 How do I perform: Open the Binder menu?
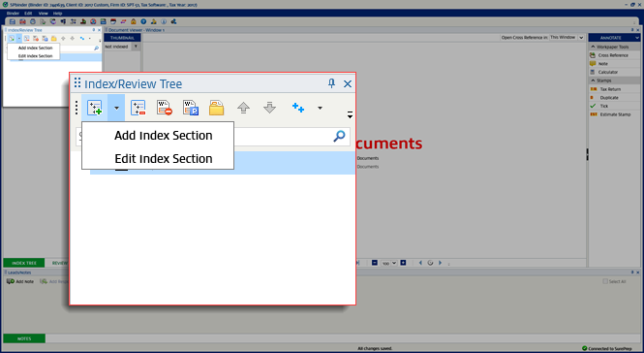point(13,14)
